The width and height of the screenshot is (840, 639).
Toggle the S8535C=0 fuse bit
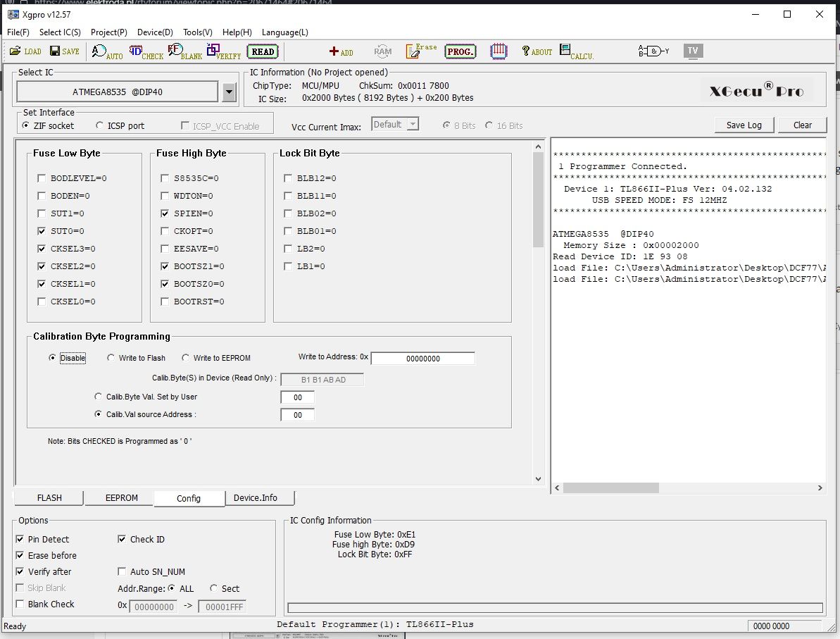165,178
